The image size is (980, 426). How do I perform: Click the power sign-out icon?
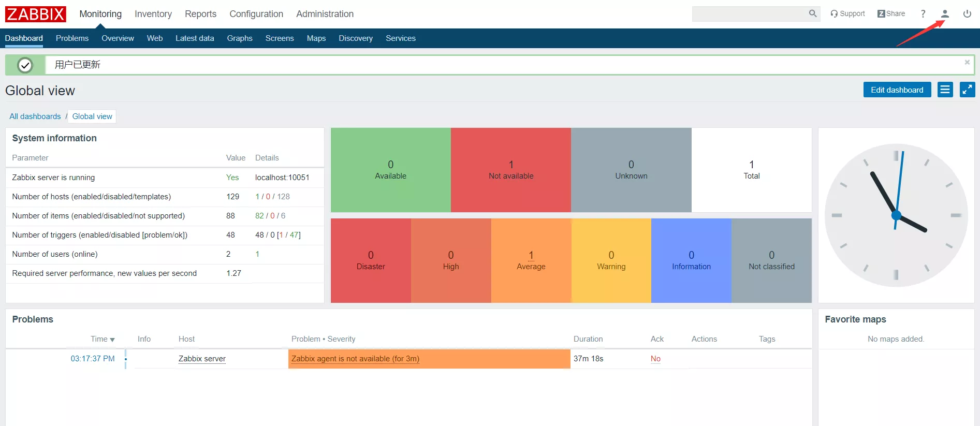pos(967,14)
